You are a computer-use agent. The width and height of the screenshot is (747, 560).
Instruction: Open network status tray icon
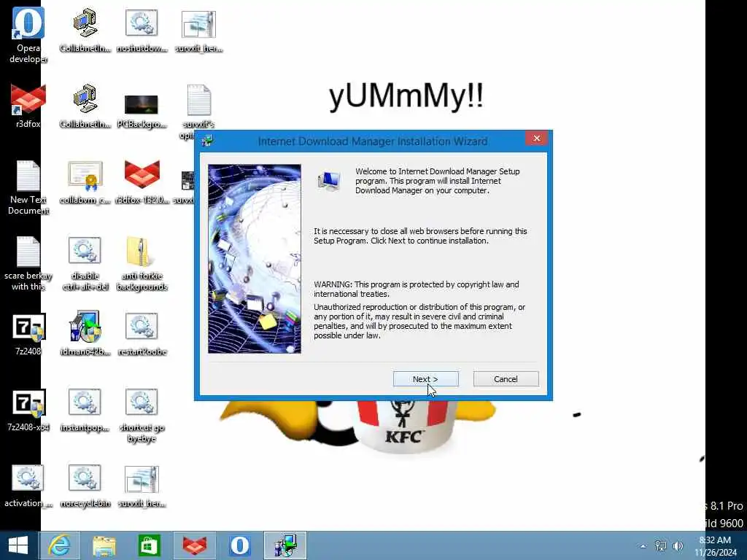tap(661, 545)
